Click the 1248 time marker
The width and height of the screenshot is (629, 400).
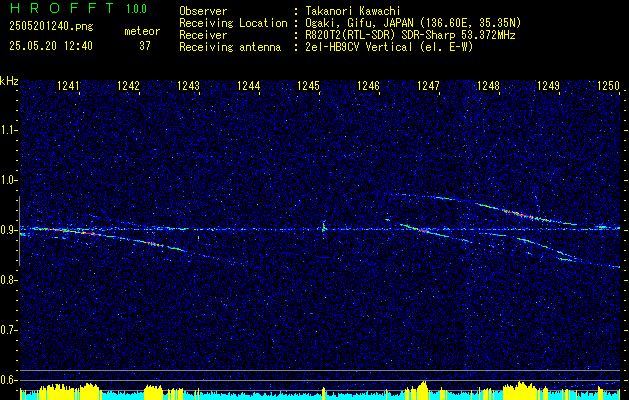(488, 86)
